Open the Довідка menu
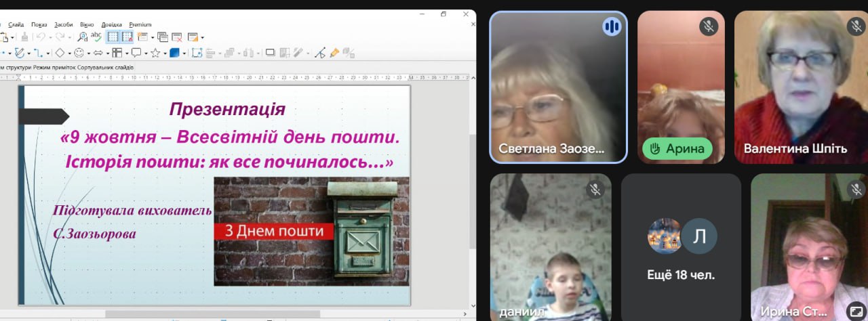 click(111, 24)
